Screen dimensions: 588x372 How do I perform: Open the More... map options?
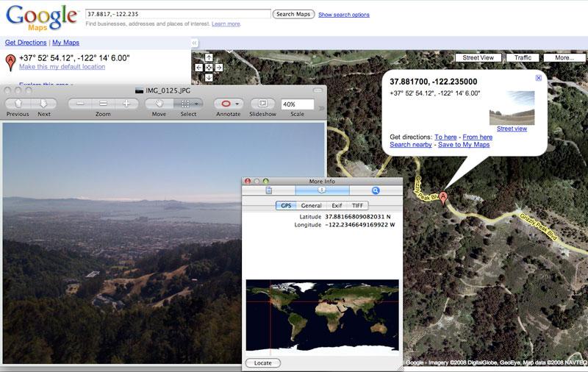564,58
